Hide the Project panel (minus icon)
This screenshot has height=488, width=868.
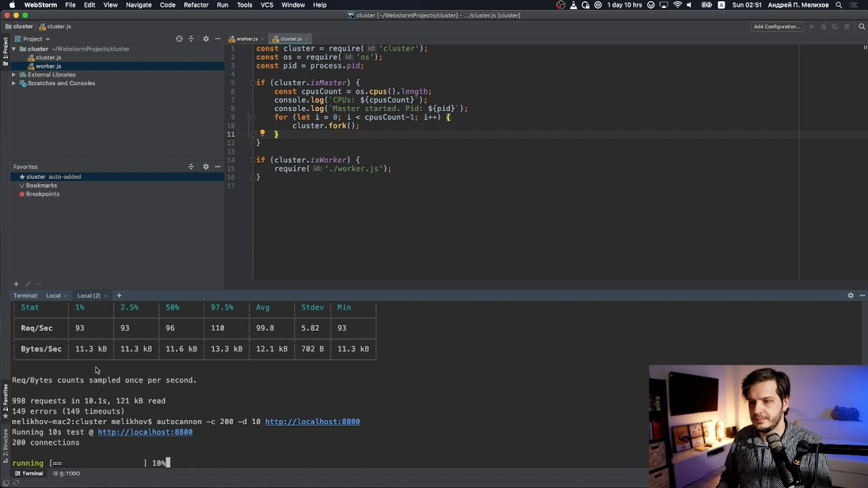[x=218, y=39]
